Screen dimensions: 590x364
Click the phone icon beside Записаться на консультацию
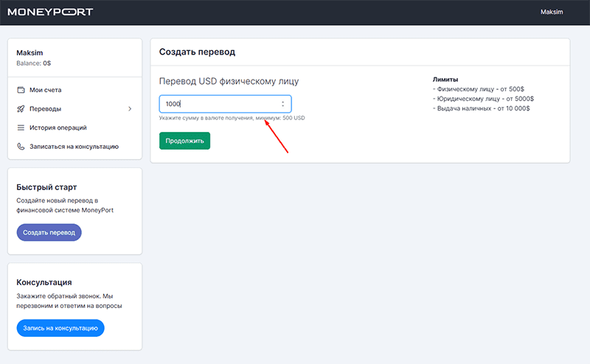(x=21, y=147)
